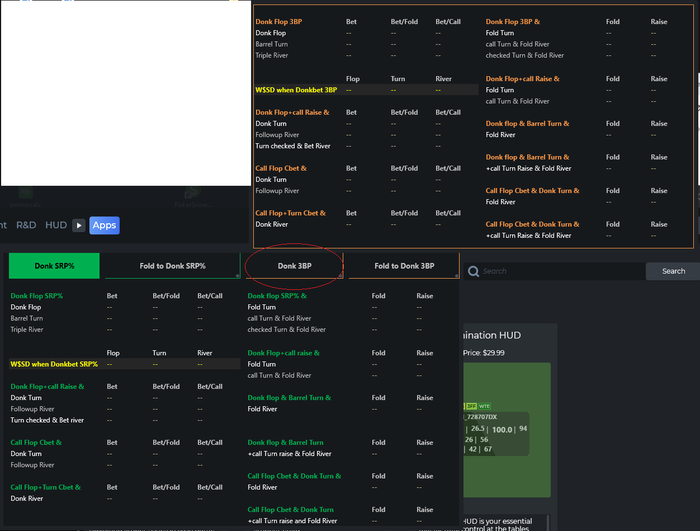Click 'Turn checked & Bet river' in SRP% panel
This screenshot has height=531, width=700.
click(47, 420)
